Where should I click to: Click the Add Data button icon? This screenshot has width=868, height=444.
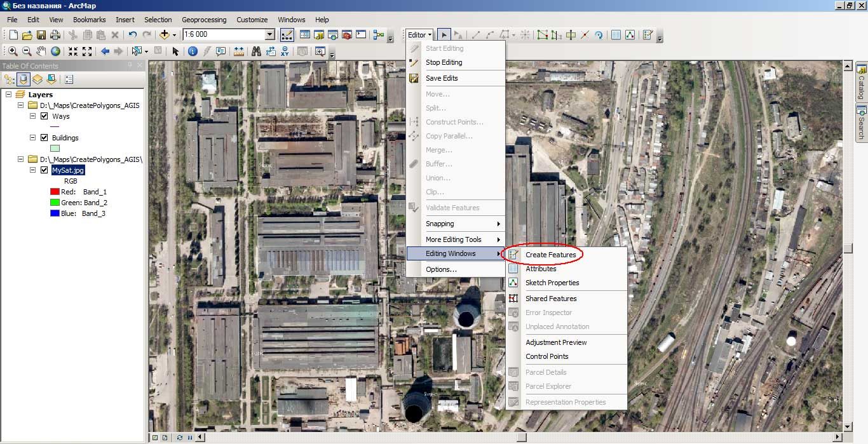[x=165, y=35]
